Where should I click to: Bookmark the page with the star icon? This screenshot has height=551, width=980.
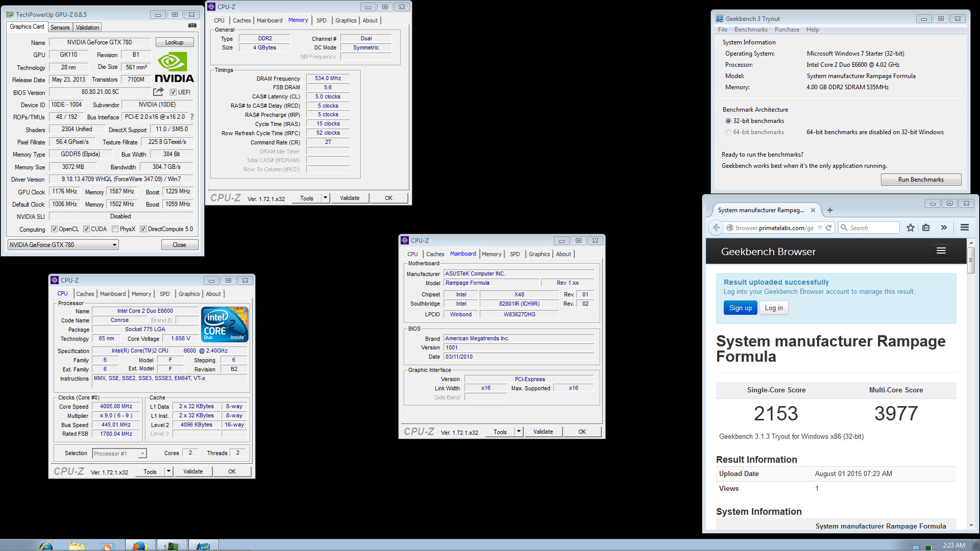coord(910,228)
